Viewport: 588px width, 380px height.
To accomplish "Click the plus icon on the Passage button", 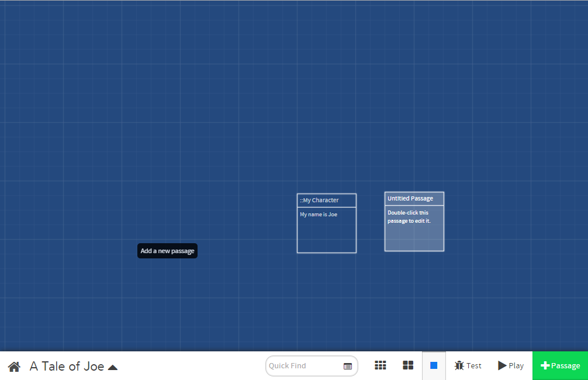I will [545, 366].
